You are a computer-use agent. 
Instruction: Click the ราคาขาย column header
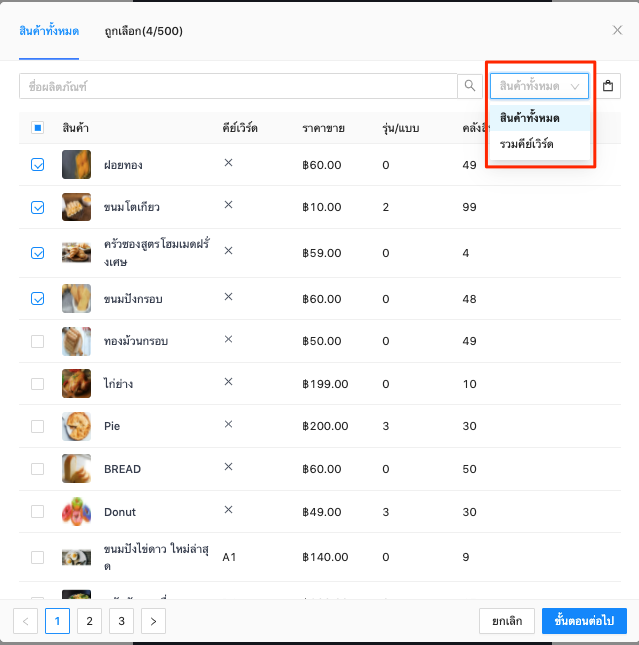point(323,128)
